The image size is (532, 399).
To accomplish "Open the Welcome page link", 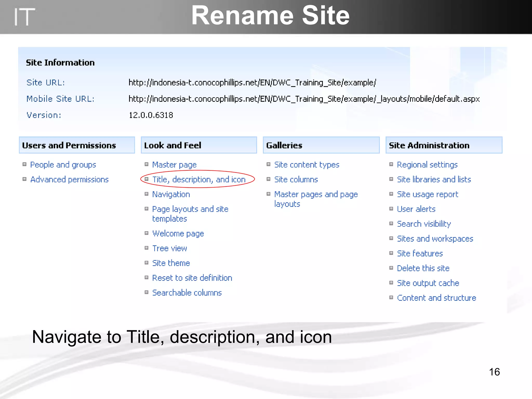I will (x=178, y=234).
